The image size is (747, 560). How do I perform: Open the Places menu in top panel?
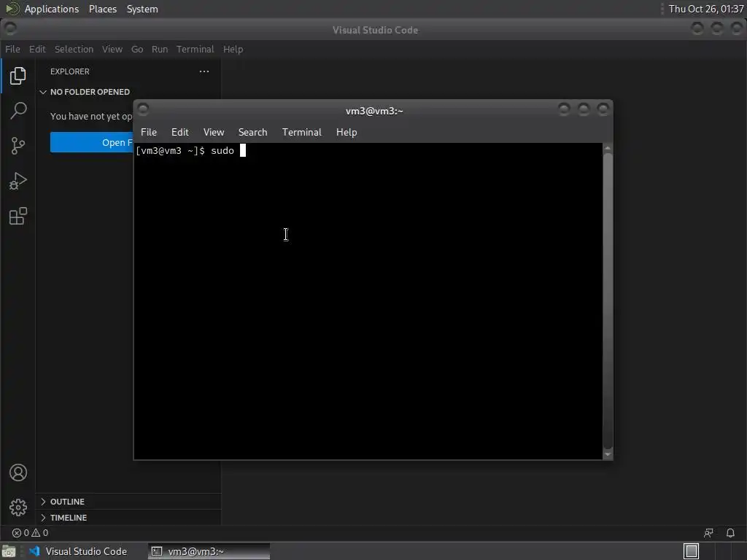[103, 9]
